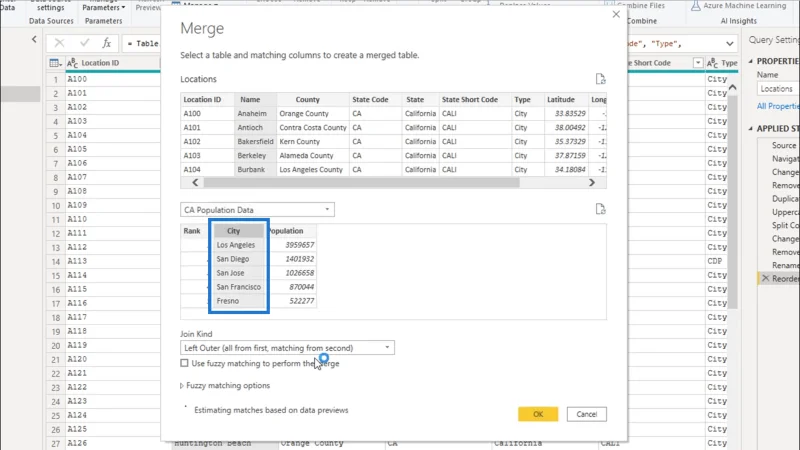Click Location ID text data type icon
This screenshot has width=800, height=450.
click(x=72, y=63)
